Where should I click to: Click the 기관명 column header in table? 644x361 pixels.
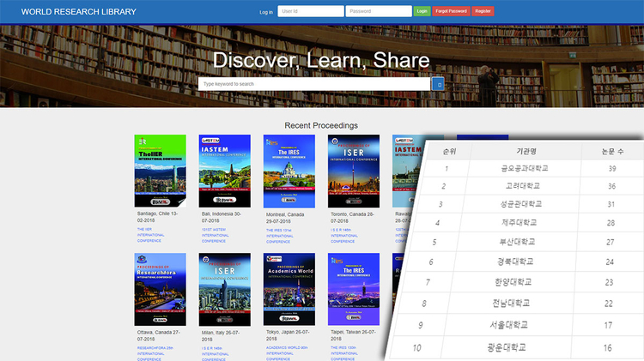526,152
